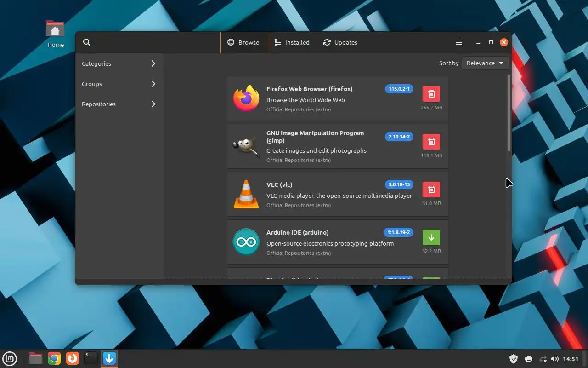The image size is (588, 368).
Task: Select the package manager taskbar icon
Action: (109, 358)
